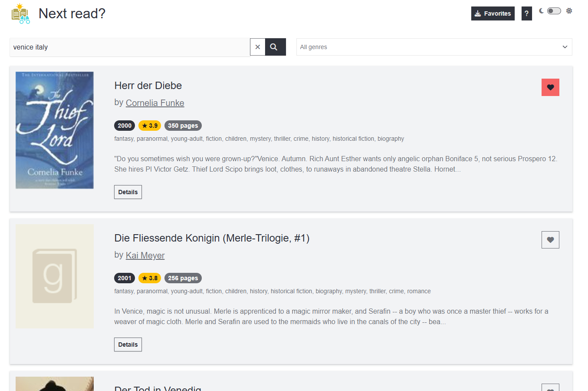Screen dimensions: 588x391
Task: Click The Thief Lord cover thumbnail
Action: (x=55, y=130)
